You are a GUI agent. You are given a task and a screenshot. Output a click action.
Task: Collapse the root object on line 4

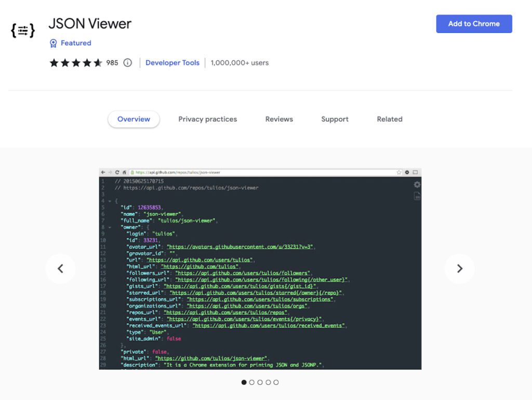pyautogui.click(x=110, y=201)
